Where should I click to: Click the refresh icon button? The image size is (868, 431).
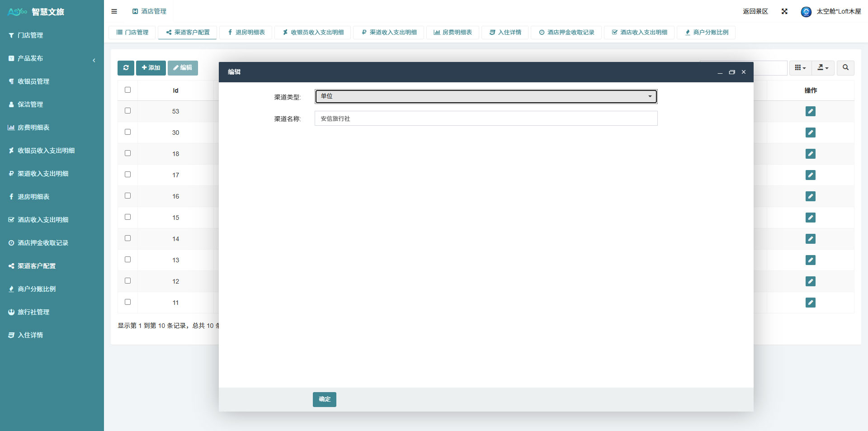coord(126,68)
